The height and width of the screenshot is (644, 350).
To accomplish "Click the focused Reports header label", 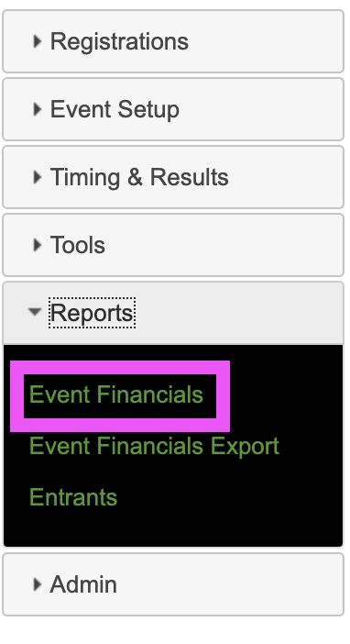I will coord(92,313).
